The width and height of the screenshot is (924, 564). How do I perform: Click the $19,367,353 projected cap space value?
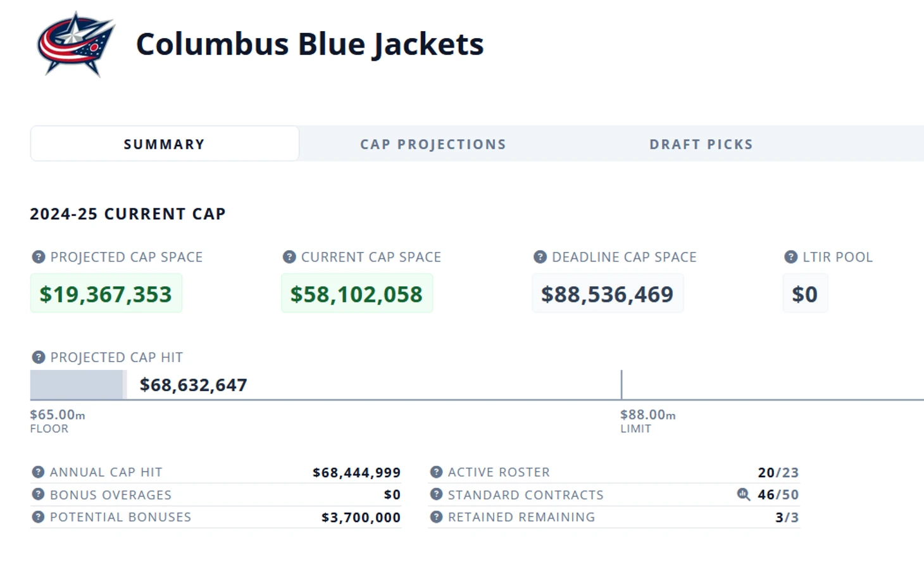click(x=106, y=294)
